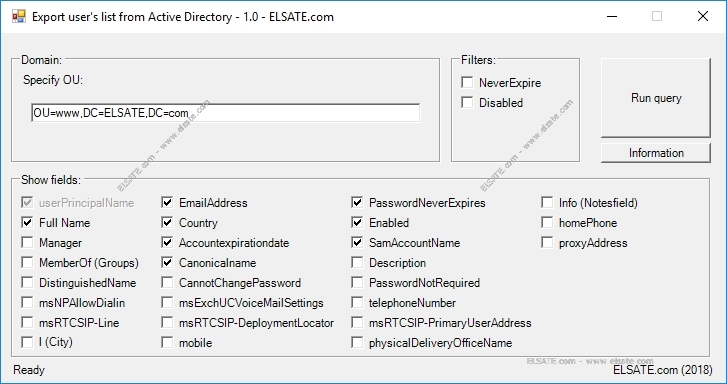Click ELSATE.com (2018) footer text

(x=663, y=370)
